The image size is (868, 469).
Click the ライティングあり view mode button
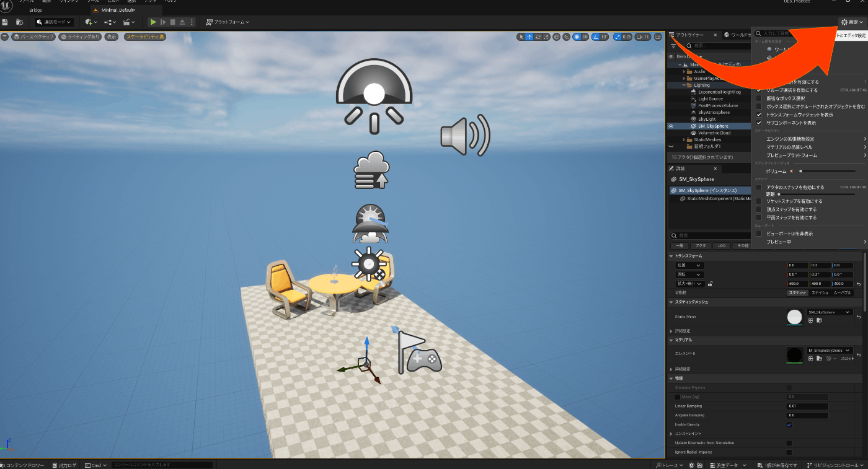81,37
